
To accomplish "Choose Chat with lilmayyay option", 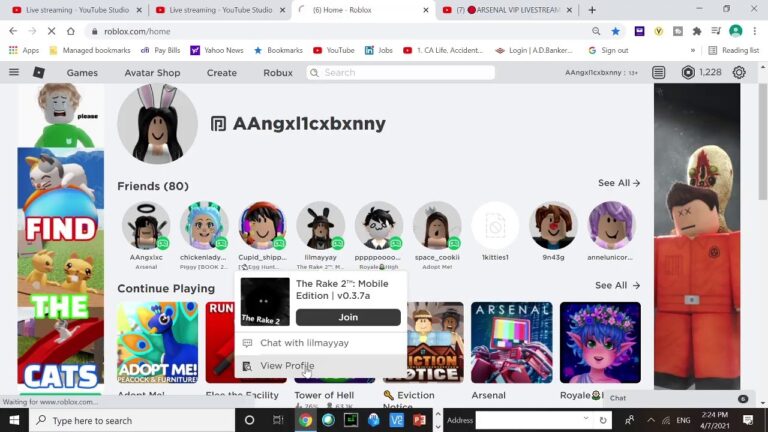I will click(x=304, y=343).
